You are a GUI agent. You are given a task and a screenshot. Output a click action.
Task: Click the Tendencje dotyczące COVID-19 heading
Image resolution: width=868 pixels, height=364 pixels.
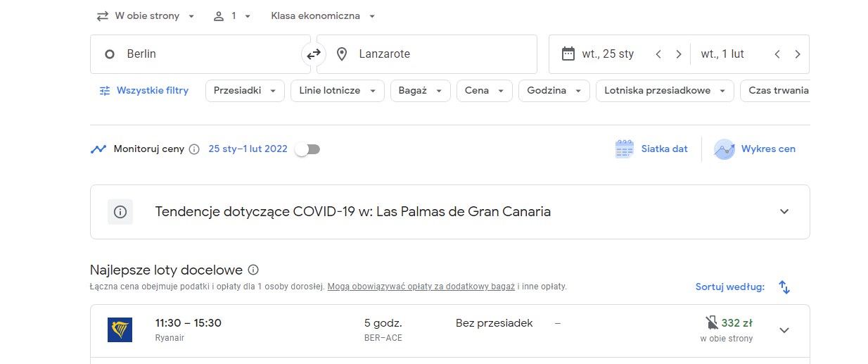(x=353, y=212)
